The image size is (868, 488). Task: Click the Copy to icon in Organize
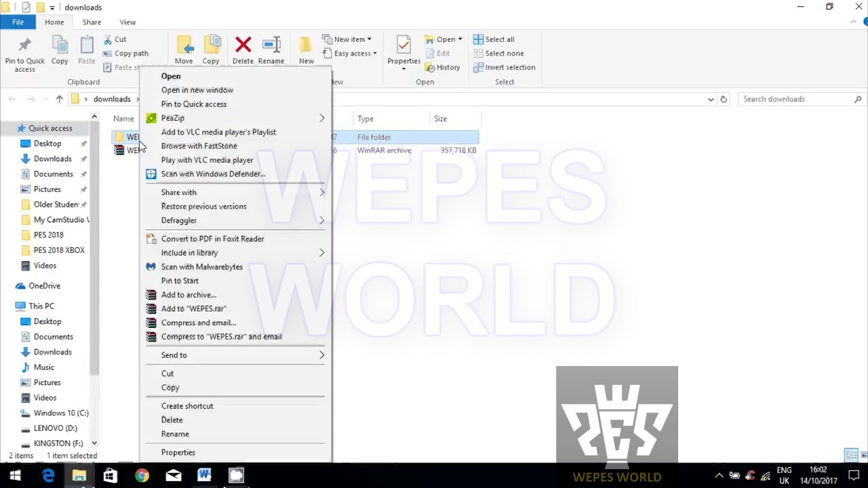211,46
